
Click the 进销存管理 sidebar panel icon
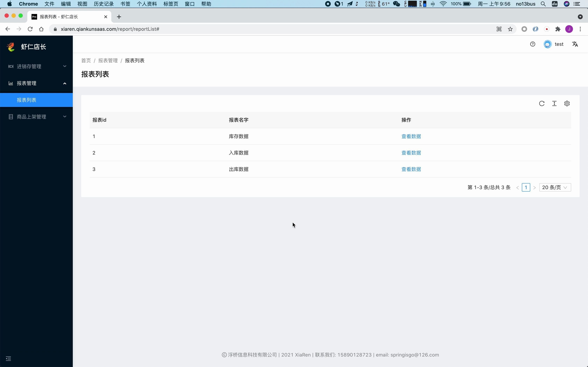click(10, 66)
